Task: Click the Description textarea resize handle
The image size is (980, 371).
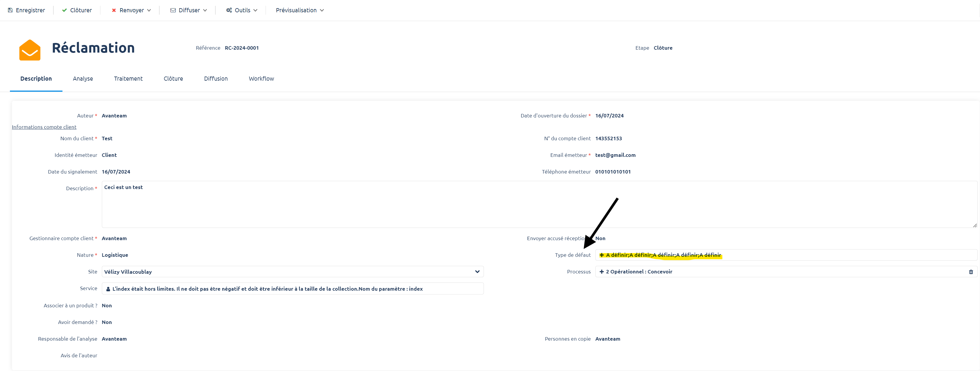Action: [975, 226]
